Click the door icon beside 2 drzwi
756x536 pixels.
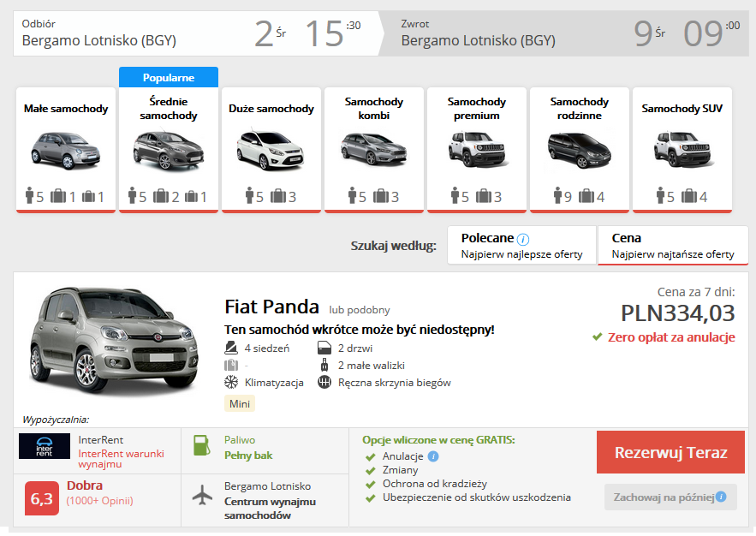(x=324, y=348)
